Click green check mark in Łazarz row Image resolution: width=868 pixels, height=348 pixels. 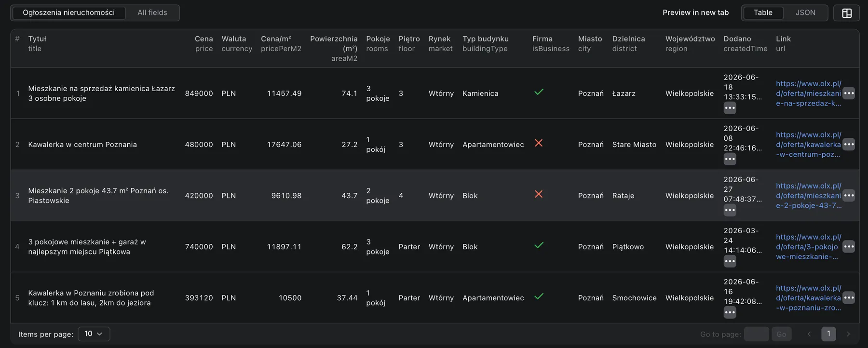[539, 92]
